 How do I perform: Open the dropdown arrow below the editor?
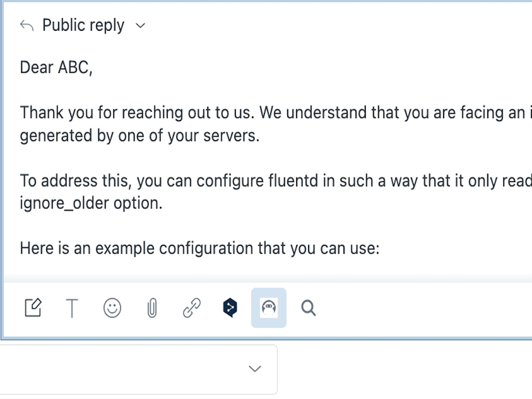tap(255, 369)
